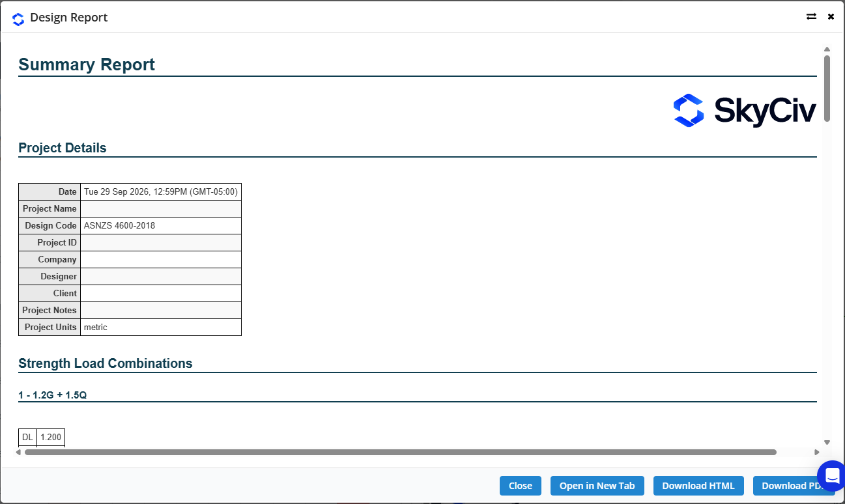Click the DL cell in load table
The height and width of the screenshot is (504, 845).
tap(27, 438)
